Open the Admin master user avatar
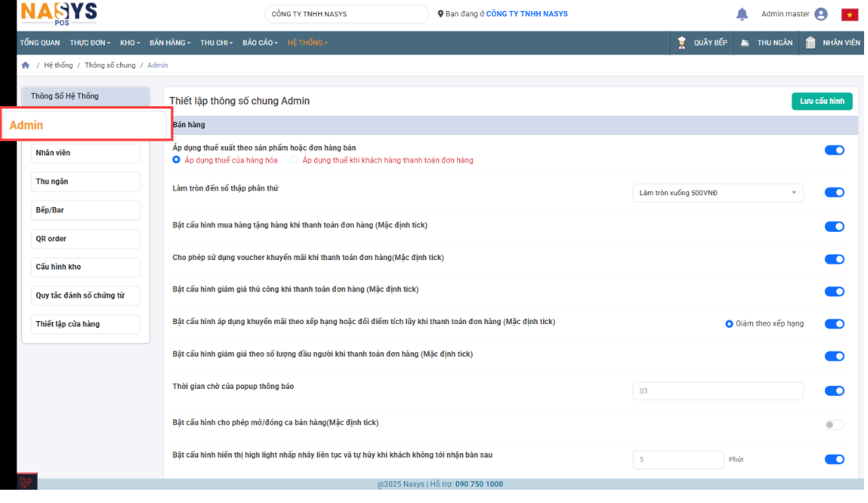This screenshot has width=868, height=503. (x=820, y=14)
